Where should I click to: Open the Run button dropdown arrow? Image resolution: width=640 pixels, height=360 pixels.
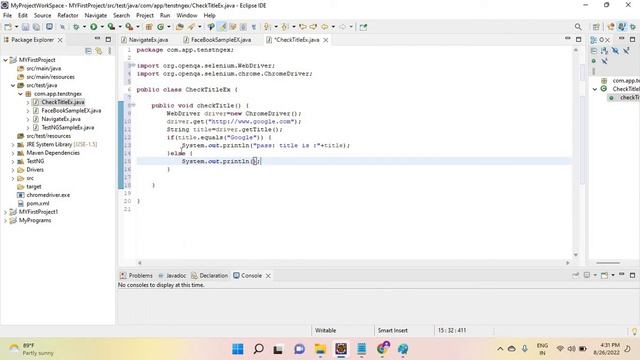pyautogui.click(x=102, y=27)
